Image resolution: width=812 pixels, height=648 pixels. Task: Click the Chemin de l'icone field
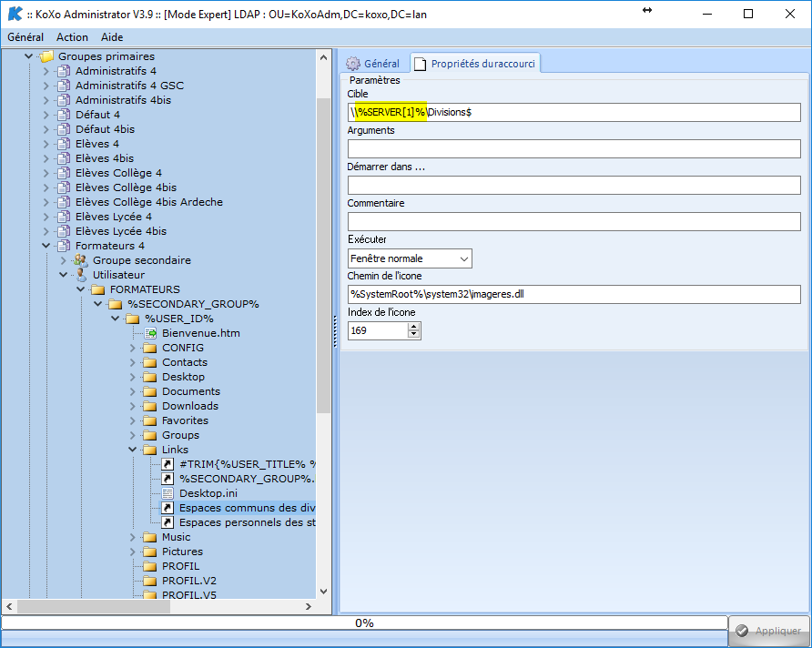pos(574,295)
